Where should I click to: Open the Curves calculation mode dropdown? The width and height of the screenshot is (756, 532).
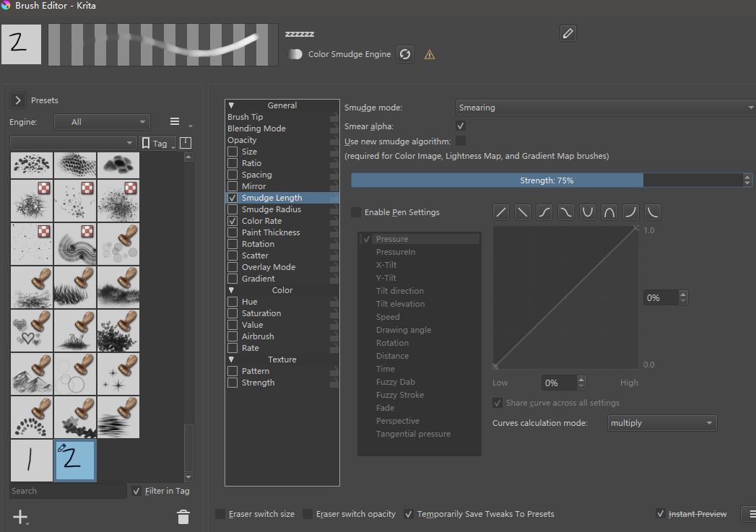(661, 423)
